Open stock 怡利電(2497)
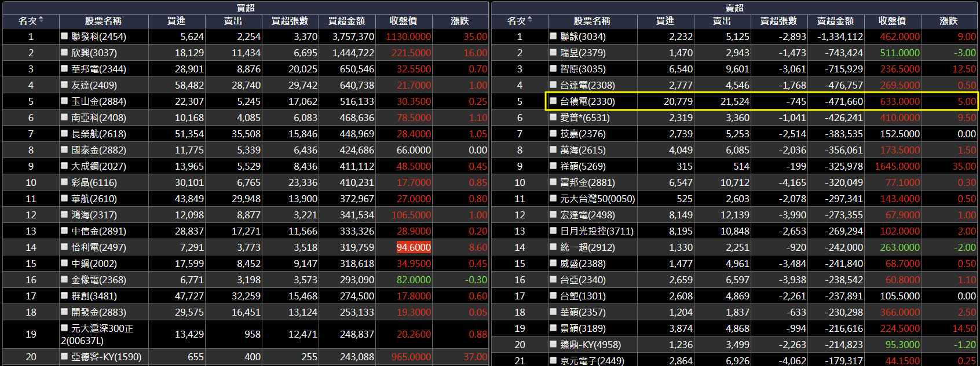Screen dimensions: 980x366 pyautogui.click(x=98, y=247)
